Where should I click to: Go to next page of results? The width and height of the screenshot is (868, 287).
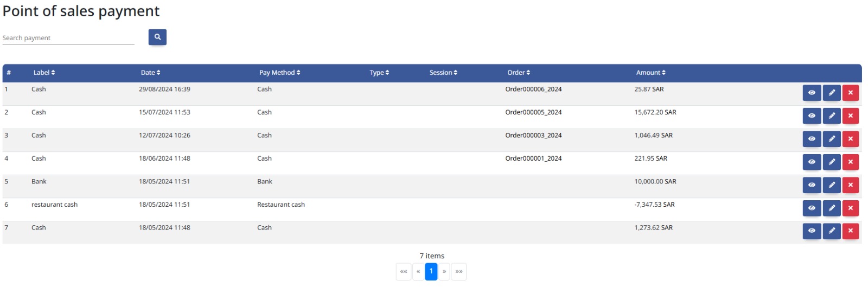pyautogui.click(x=444, y=271)
